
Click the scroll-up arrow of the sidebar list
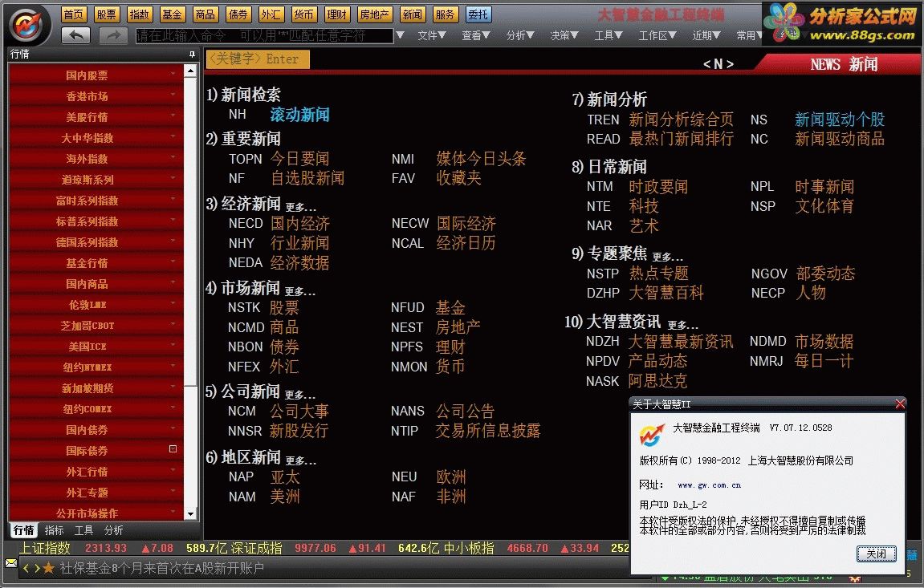click(x=190, y=71)
